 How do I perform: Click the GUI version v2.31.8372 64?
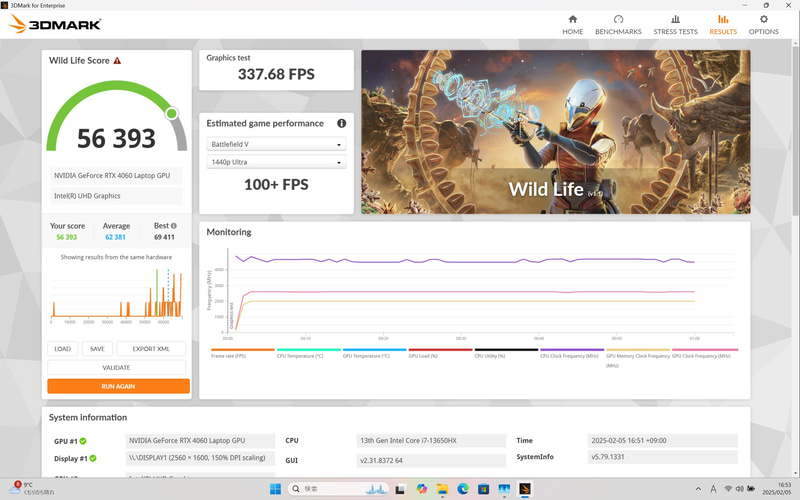(431, 460)
